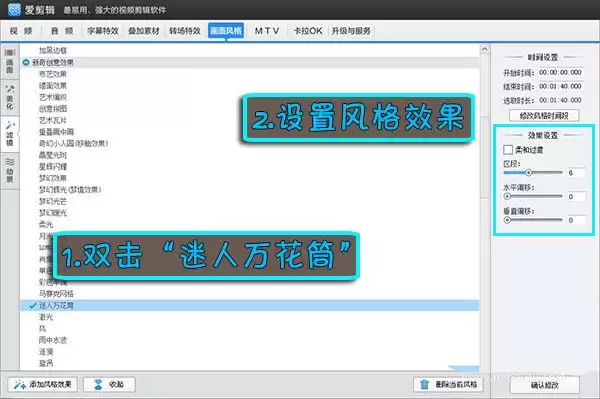This screenshot has width=600, height=399.
Task: Switch to the 转场特效 tab
Action: point(185,31)
